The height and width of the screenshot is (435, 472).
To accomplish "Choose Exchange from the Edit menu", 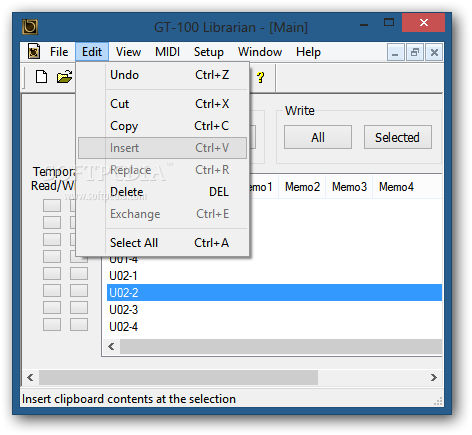I will 163,214.
